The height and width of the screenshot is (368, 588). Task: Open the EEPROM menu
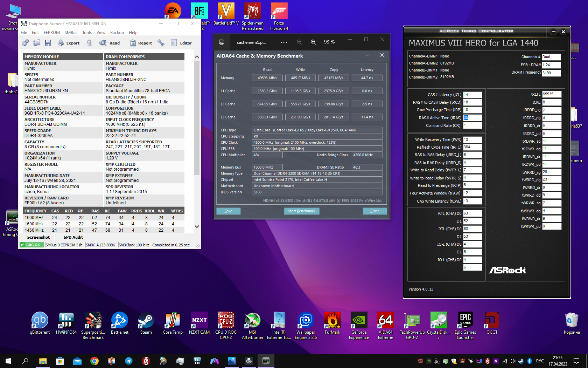[x=51, y=33]
